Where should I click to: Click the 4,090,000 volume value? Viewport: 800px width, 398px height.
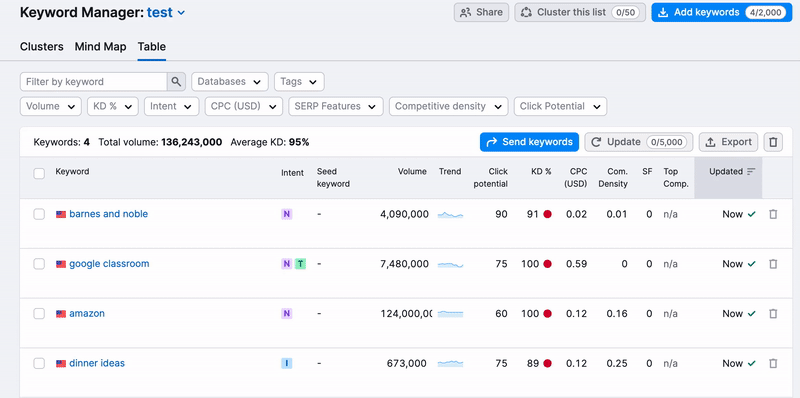[x=404, y=214]
